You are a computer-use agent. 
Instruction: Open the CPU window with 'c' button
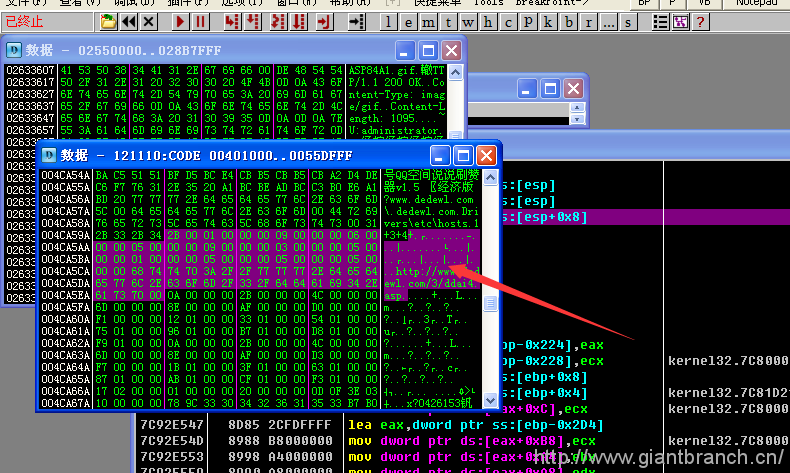pyautogui.click(x=509, y=21)
